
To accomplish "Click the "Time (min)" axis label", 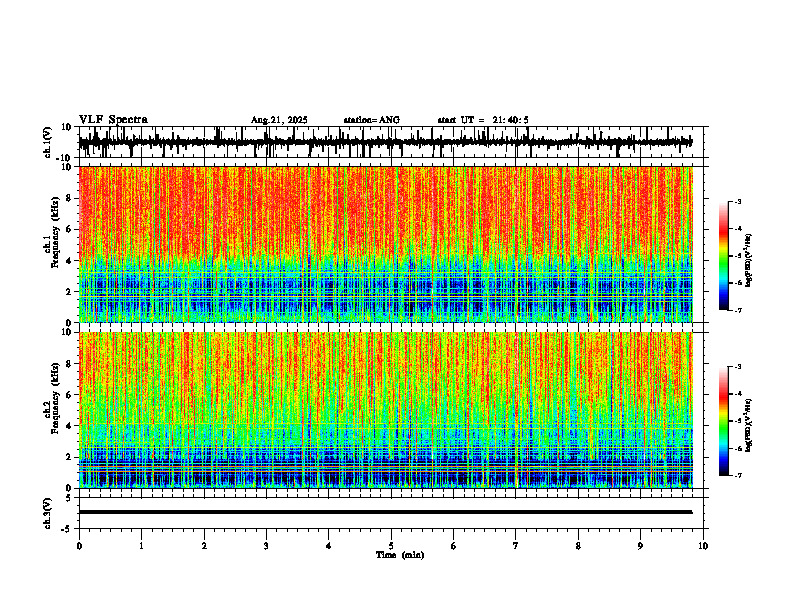I will (x=400, y=555).
